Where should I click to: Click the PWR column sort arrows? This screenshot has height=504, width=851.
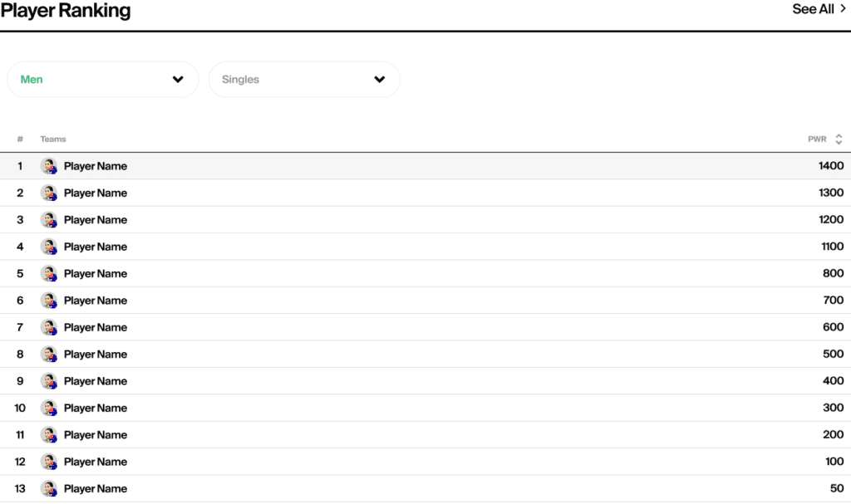click(839, 139)
